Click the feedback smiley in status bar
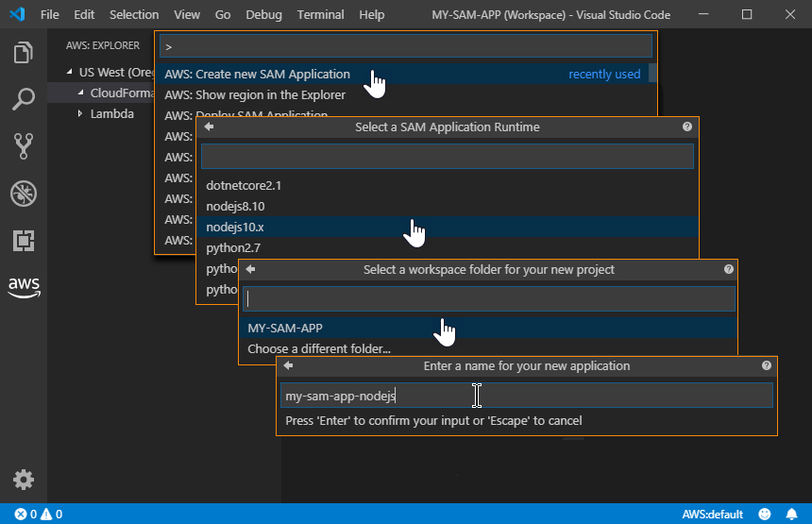This screenshot has width=812, height=524. click(x=765, y=515)
